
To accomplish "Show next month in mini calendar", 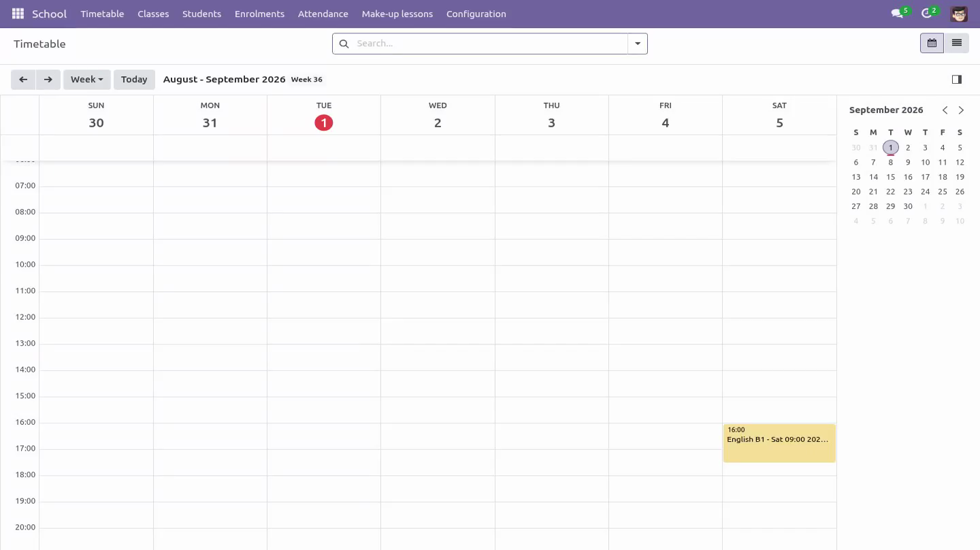I will pyautogui.click(x=961, y=110).
